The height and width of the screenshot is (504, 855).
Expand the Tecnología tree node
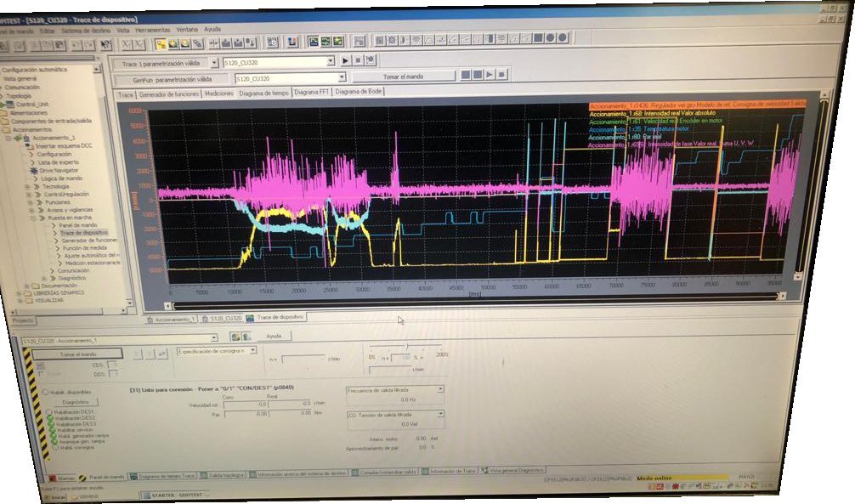pos(27,186)
